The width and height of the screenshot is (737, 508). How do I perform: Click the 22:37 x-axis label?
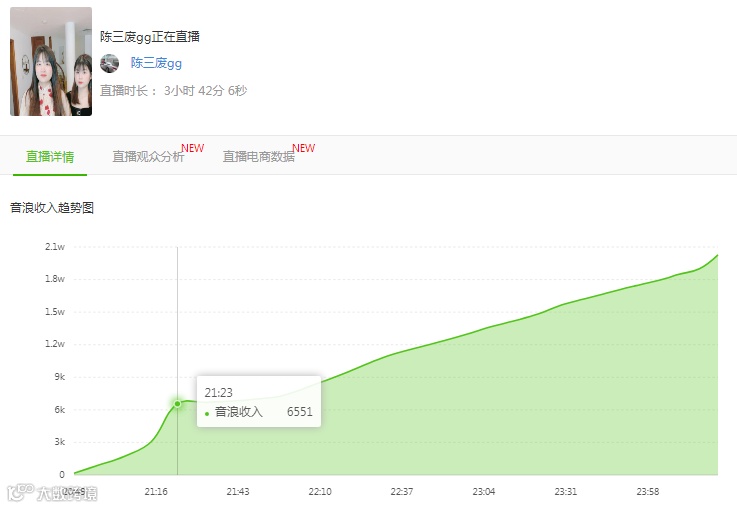402,492
